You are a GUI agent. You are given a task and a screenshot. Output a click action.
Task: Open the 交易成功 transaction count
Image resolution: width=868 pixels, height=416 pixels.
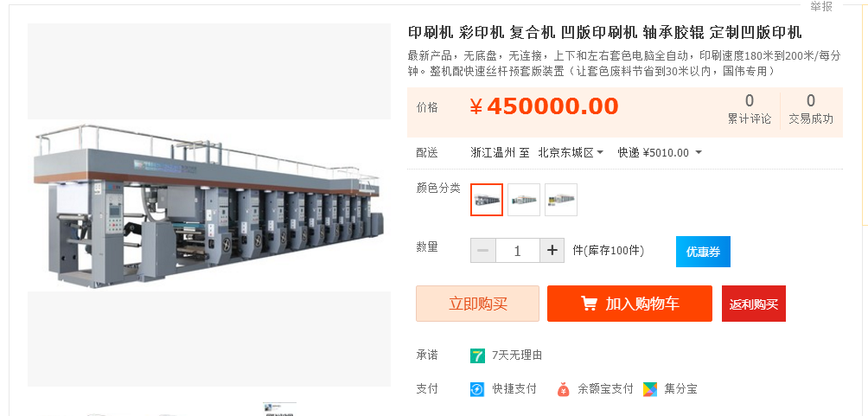click(x=810, y=109)
